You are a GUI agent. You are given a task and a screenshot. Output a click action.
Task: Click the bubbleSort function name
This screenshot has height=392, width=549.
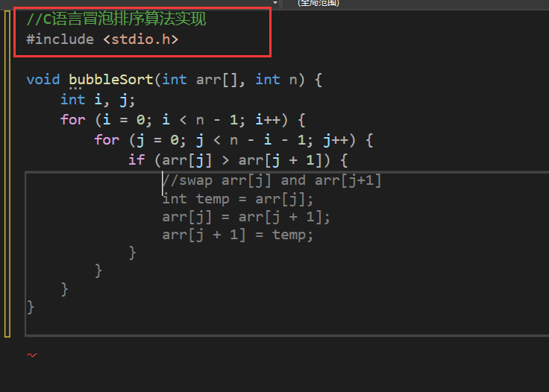(x=110, y=80)
